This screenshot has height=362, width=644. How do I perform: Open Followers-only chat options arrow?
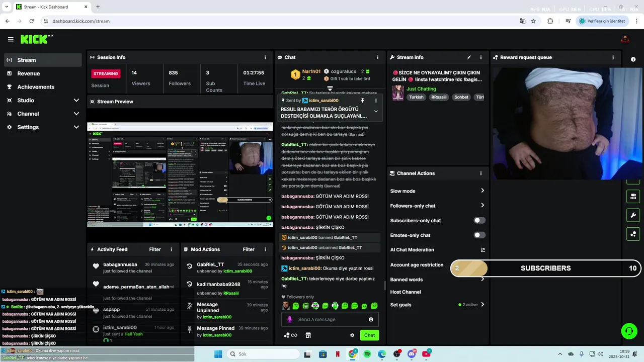tap(482, 205)
